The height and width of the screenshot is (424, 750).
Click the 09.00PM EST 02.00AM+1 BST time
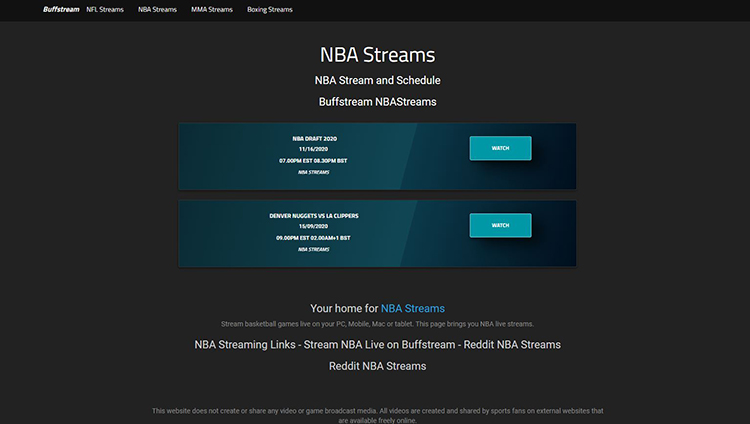pyautogui.click(x=313, y=238)
